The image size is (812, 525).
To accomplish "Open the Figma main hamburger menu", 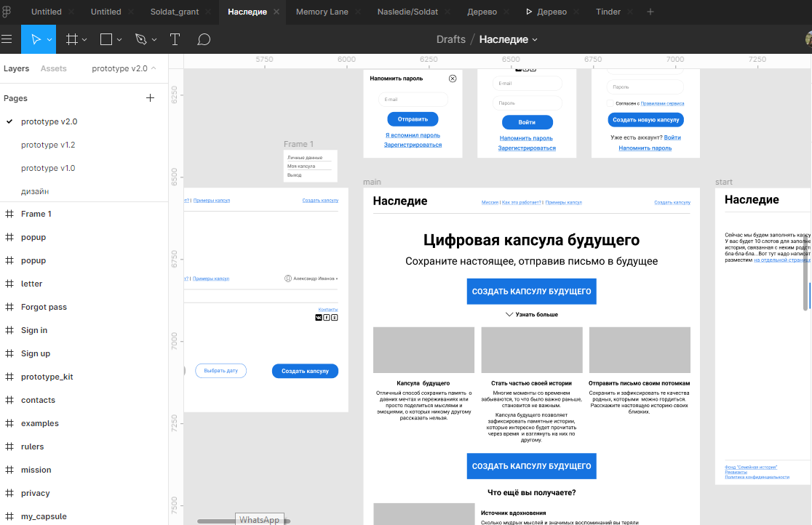I will [7, 39].
